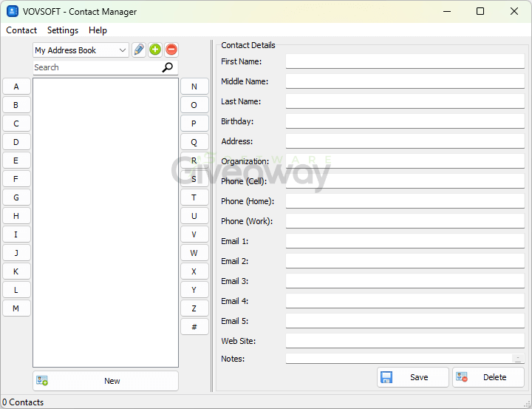Click into the Web Site field

(405, 341)
